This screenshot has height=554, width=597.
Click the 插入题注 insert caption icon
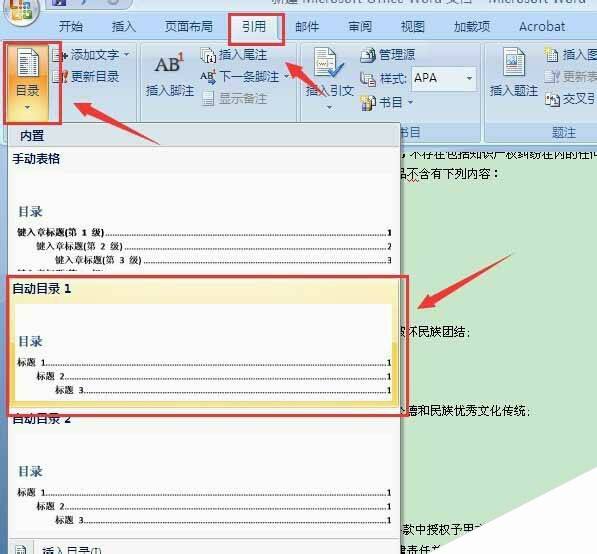click(514, 62)
